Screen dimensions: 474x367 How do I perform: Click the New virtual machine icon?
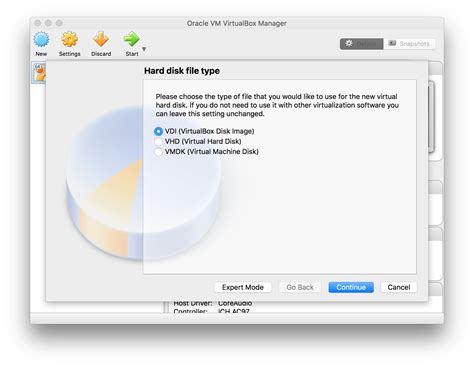[41, 40]
